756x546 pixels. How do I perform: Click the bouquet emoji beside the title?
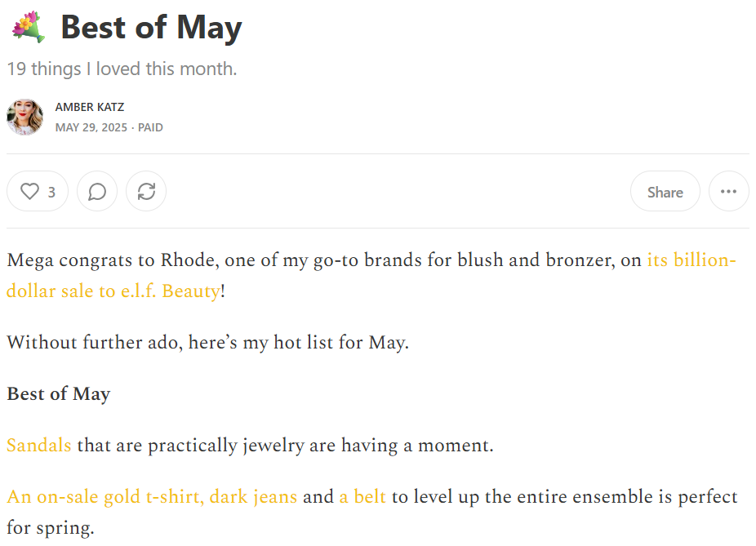(29, 27)
